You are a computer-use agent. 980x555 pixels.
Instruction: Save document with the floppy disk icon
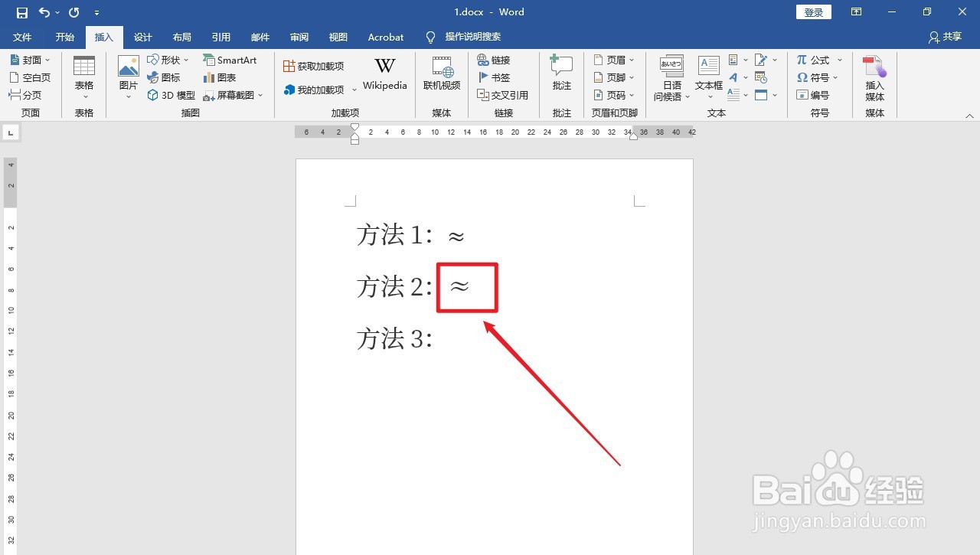(21, 12)
